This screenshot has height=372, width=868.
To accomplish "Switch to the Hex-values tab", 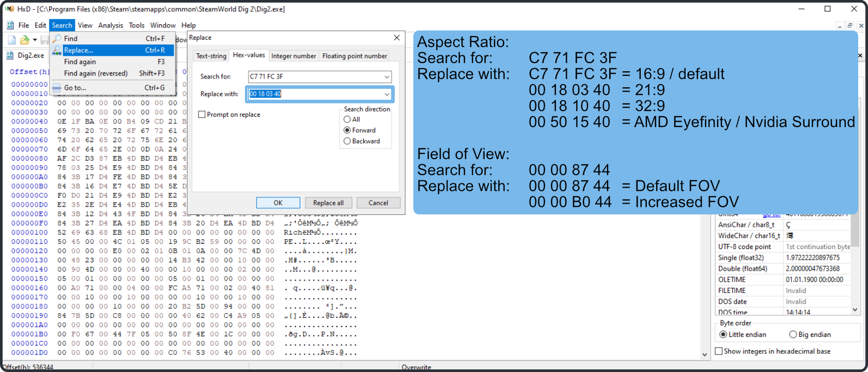I will (249, 55).
